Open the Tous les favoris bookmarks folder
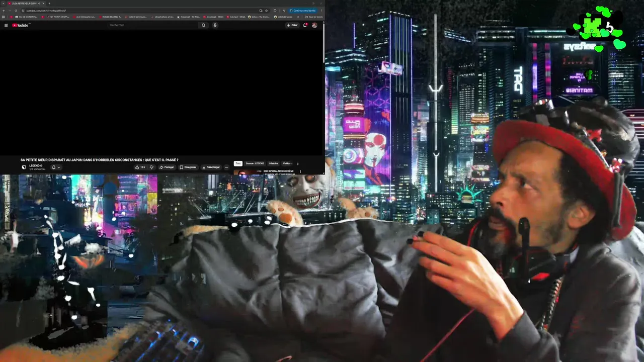This screenshot has height=362, width=644. [313, 17]
